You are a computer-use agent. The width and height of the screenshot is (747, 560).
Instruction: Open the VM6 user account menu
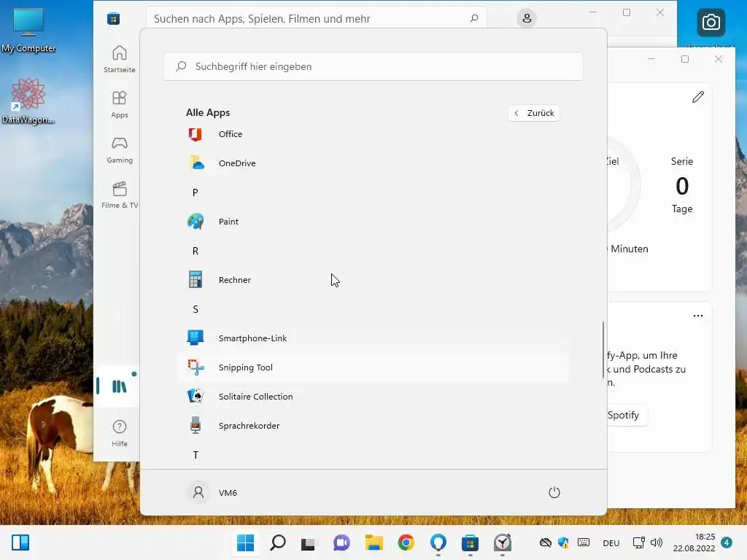pyautogui.click(x=212, y=493)
